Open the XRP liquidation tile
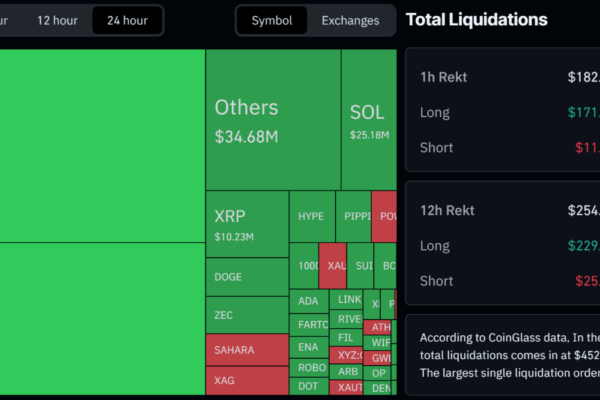This screenshot has width=600, height=400. pyautogui.click(x=246, y=224)
